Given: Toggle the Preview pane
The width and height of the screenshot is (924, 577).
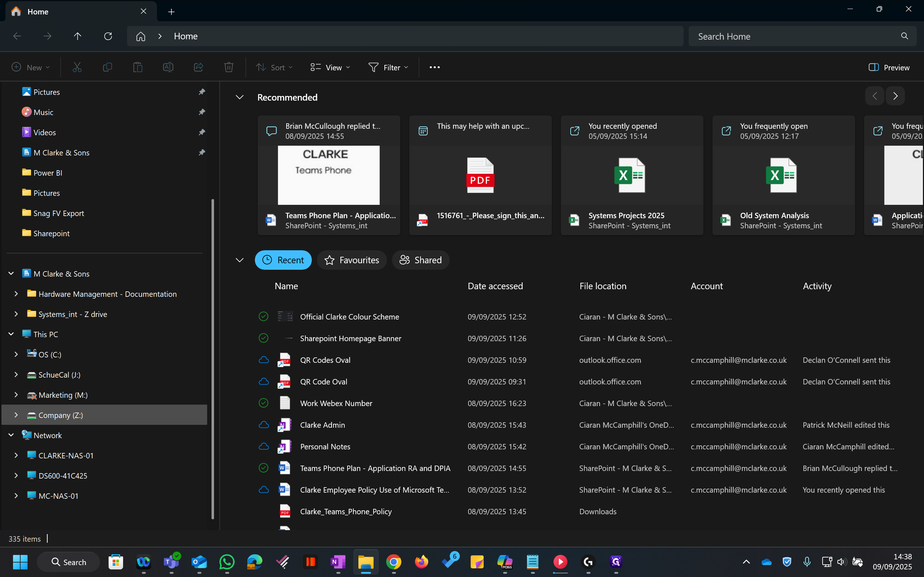Looking at the screenshot, I should click(889, 67).
